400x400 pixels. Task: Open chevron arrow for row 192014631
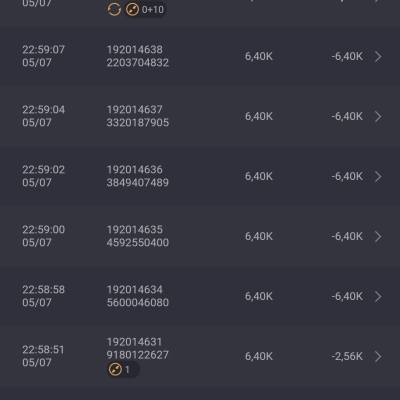pos(378,356)
